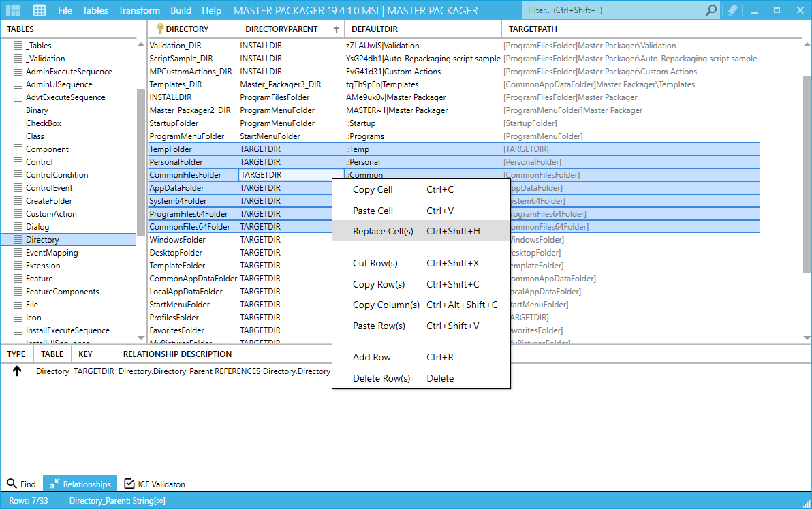Click the Icon table grid icon
Screen dimensions: 812x509
click(18, 318)
